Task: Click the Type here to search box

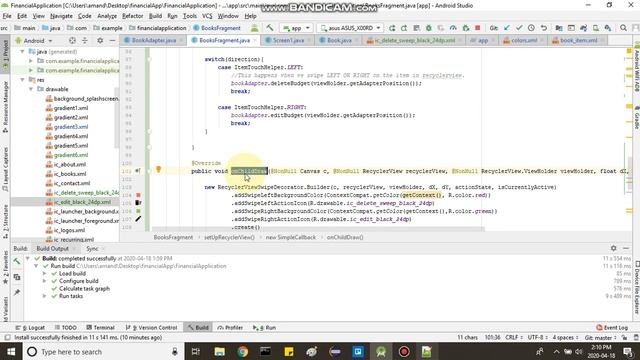Action: [102, 352]
